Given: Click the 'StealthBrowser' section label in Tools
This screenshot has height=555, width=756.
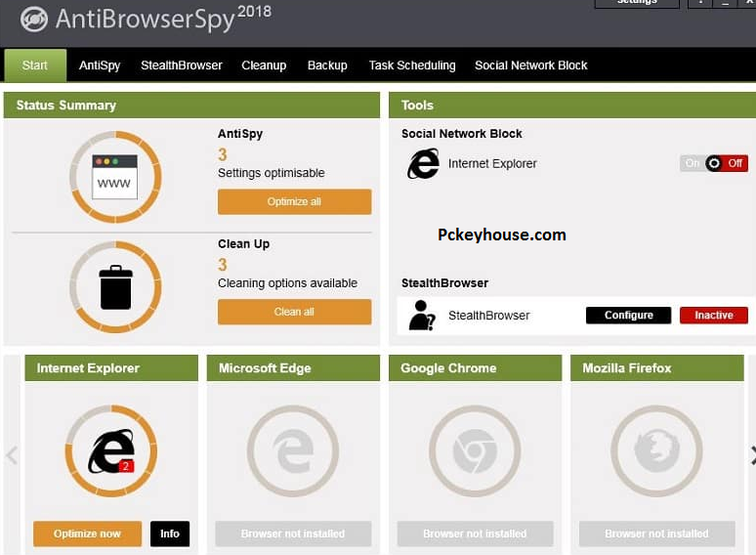Looking at the screenshot, I should click(444, 283).
